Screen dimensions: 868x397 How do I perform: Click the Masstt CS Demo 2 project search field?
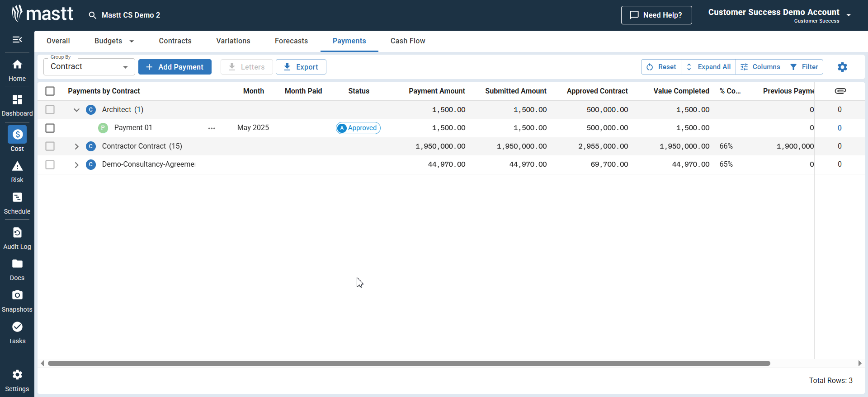pos(131,15)
